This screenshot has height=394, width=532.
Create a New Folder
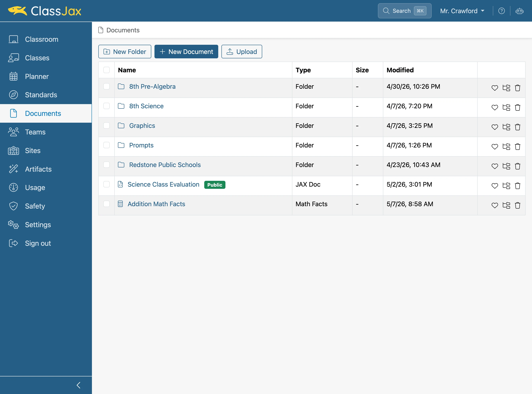[125, 52]
